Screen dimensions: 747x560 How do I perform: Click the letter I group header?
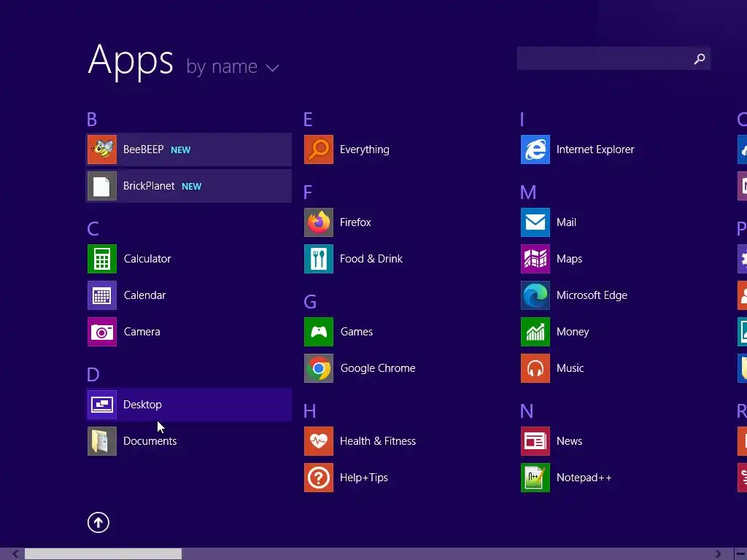(522, 120)
